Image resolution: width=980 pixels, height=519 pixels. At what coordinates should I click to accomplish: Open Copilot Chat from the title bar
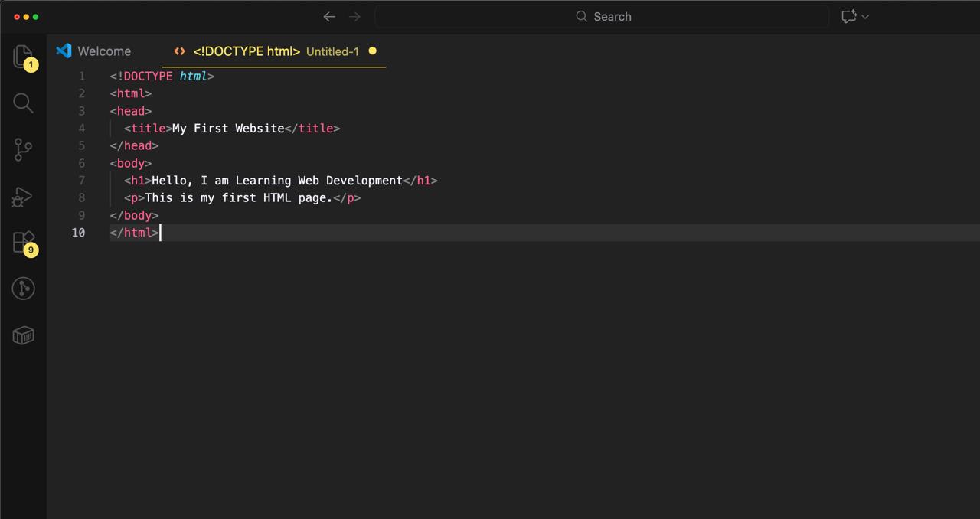coord(850,16)
